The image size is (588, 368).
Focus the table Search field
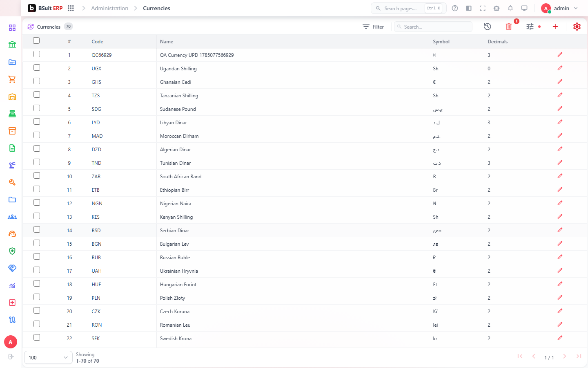pos(433,27)
